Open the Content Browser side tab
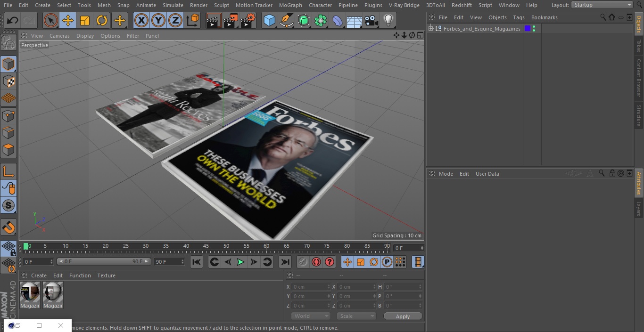Image resolution: width=644 pixels, height=332 pixels. (x=639, y=77)
